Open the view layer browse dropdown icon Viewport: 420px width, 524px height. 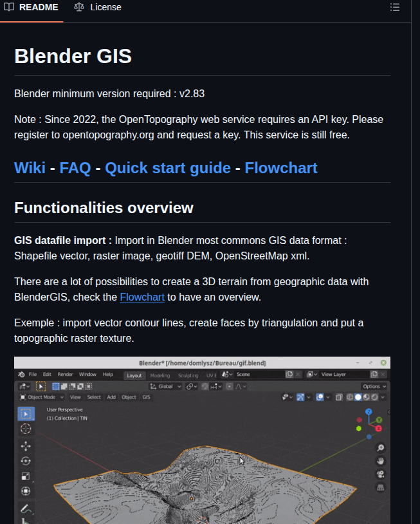(x=312, y=374)
